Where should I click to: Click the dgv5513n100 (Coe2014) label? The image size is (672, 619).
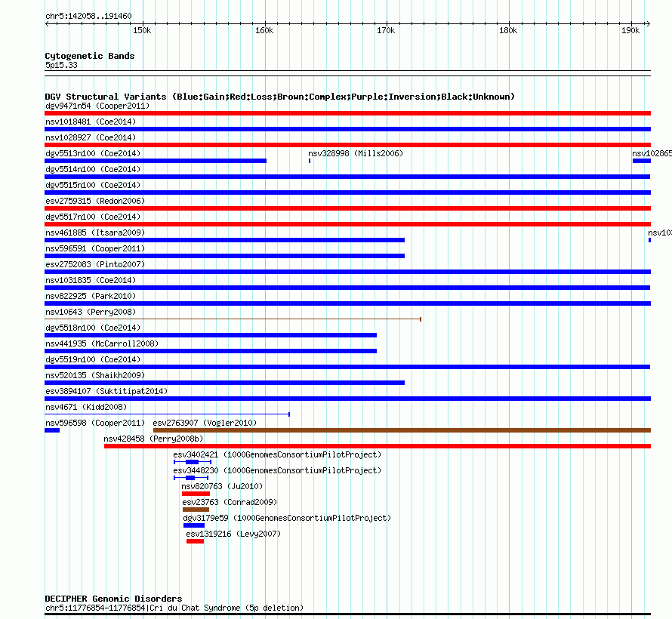[93, 153]
